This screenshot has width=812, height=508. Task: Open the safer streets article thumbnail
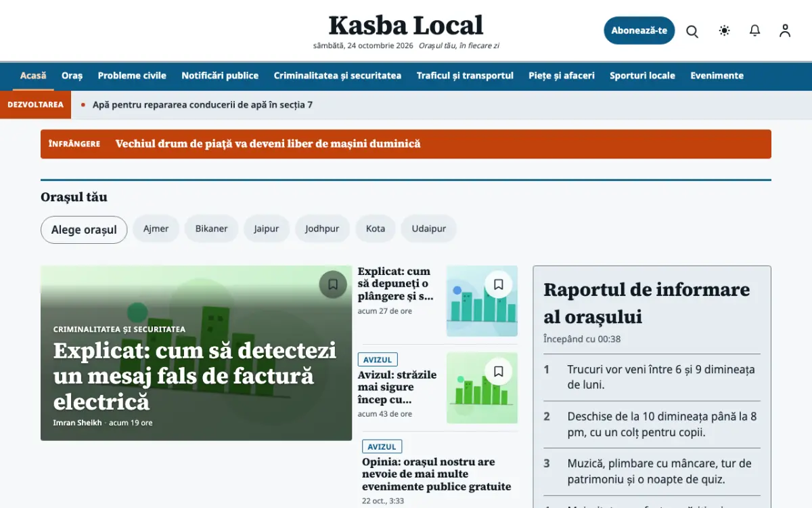click(482, 388)
